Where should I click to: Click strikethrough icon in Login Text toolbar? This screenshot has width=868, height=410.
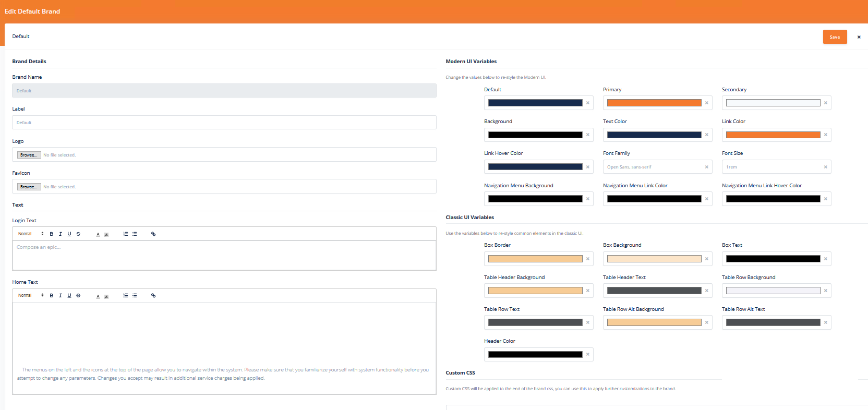[78, 234]
